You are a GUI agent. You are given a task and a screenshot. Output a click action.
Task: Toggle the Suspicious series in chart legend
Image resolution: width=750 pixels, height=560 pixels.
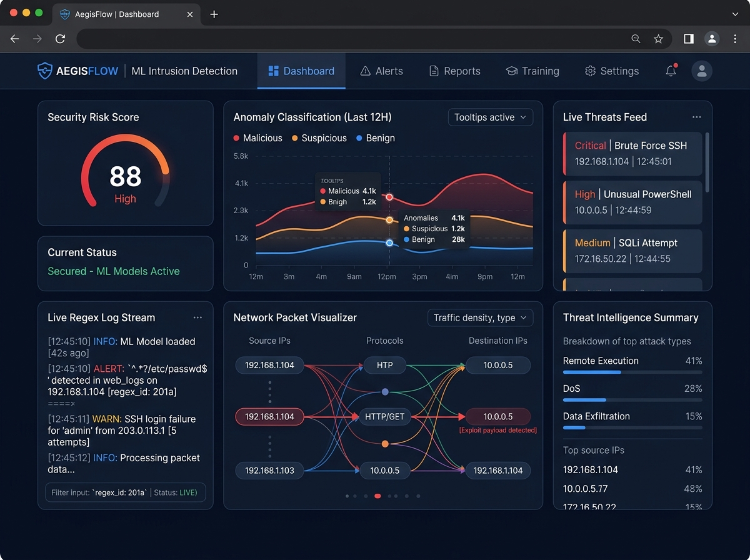click(x=319, y=138)
